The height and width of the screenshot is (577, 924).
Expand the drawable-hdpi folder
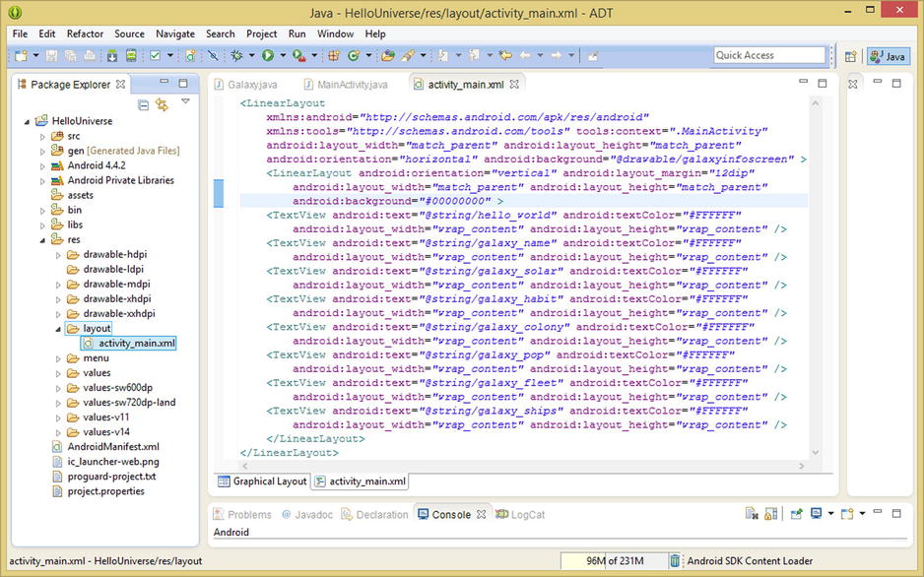coord(58,254)
